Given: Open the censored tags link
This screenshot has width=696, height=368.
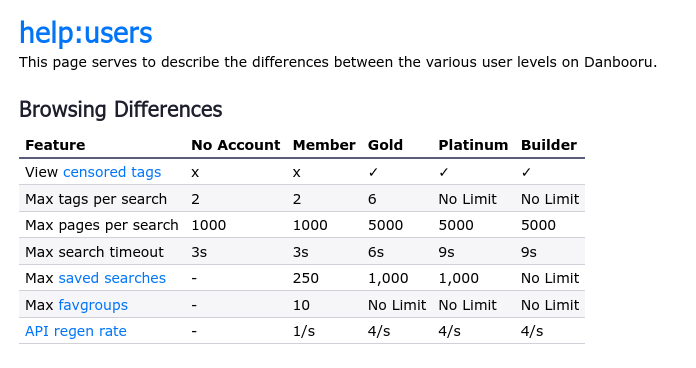Looking at the screenshot, I should click(x=112, y=172).
